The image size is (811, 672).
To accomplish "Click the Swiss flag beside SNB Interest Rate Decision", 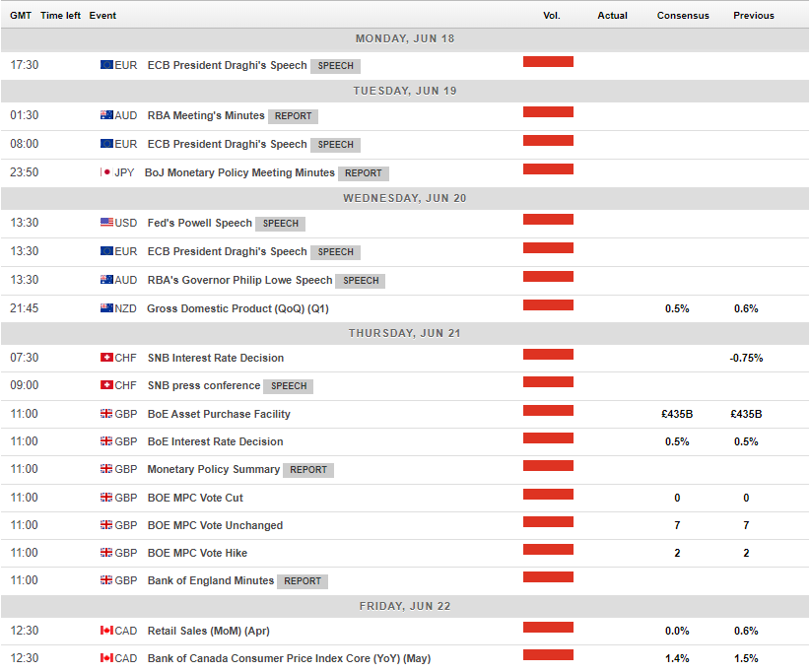I will click(106, 358).
